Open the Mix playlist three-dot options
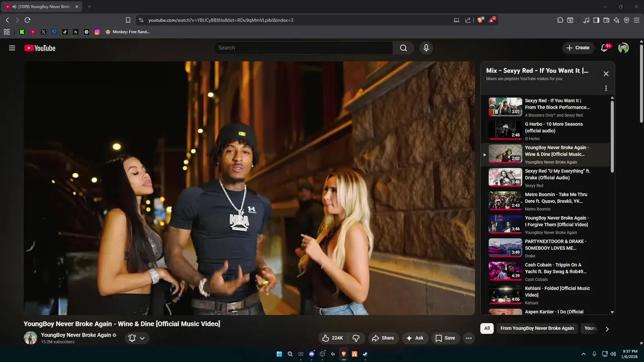644x362 pixels. point(606,88)
